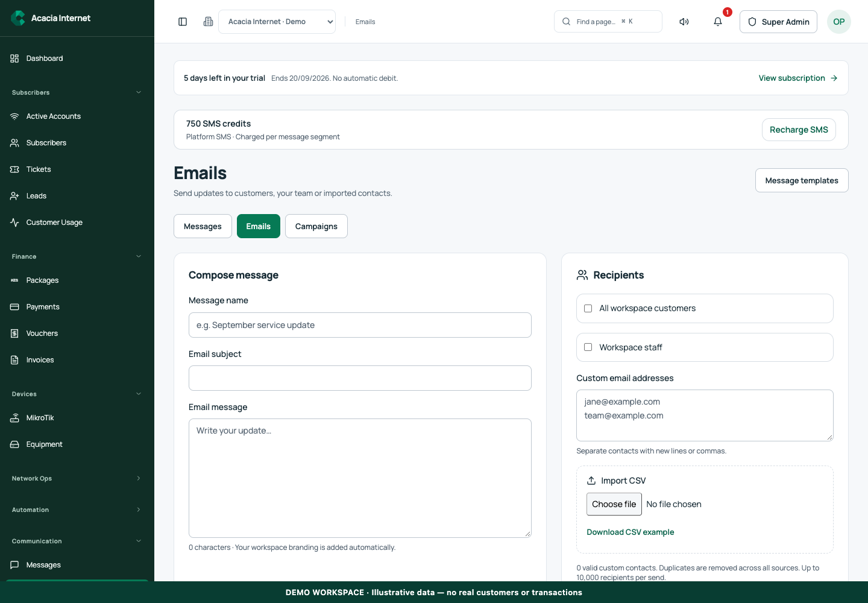Focus the Find a page search box
This screenshot has width=868, height=603.
608,22
